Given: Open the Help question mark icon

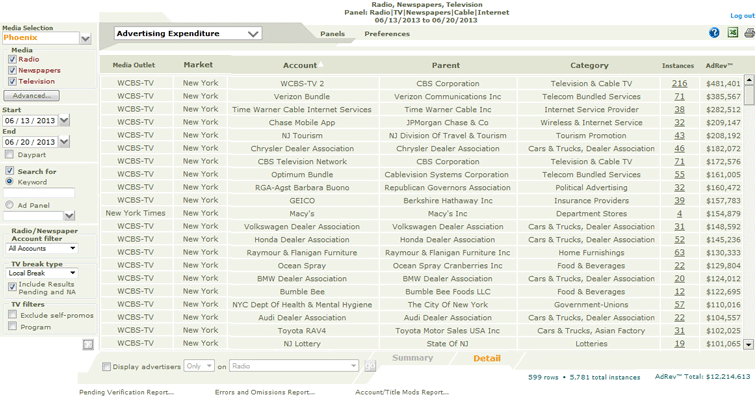Looking at the screenshot, I should (714, 33).
